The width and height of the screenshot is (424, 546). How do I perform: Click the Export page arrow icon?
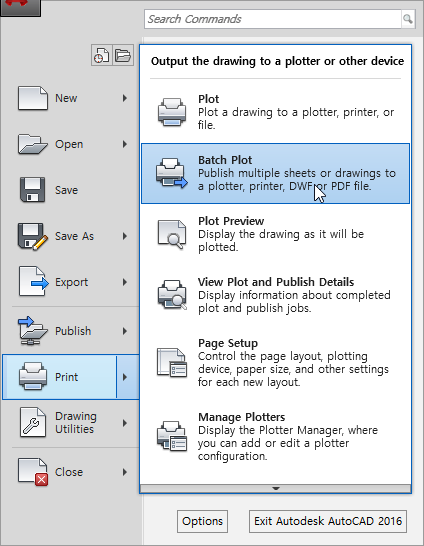tap(33, 282)
